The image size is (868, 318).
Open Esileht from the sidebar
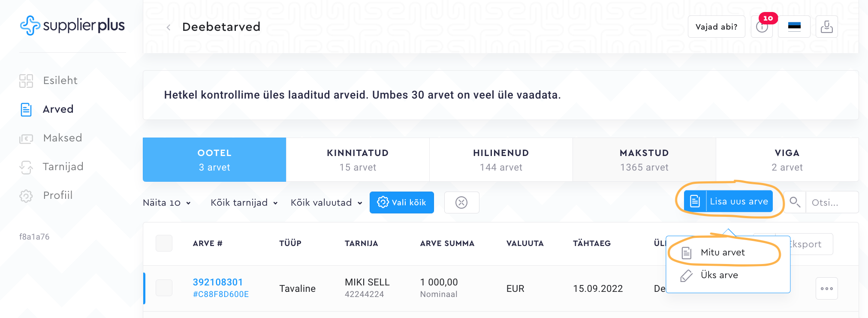60,81
